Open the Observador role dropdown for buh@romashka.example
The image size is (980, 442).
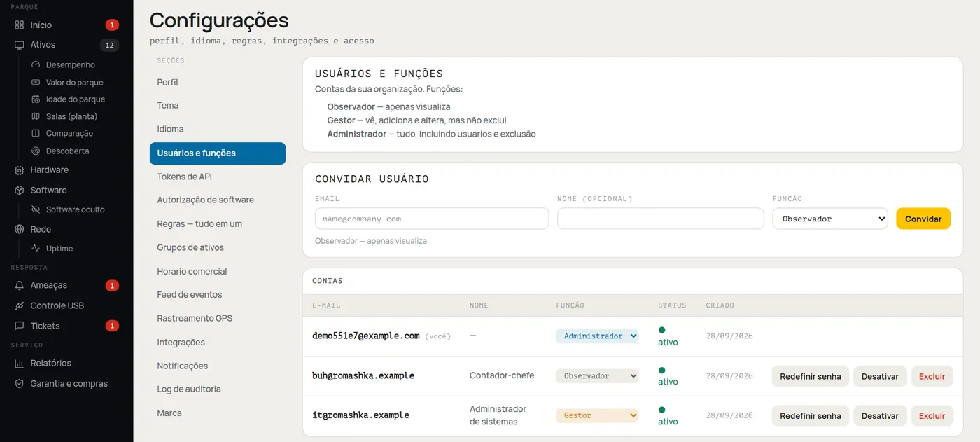(598, 376)
